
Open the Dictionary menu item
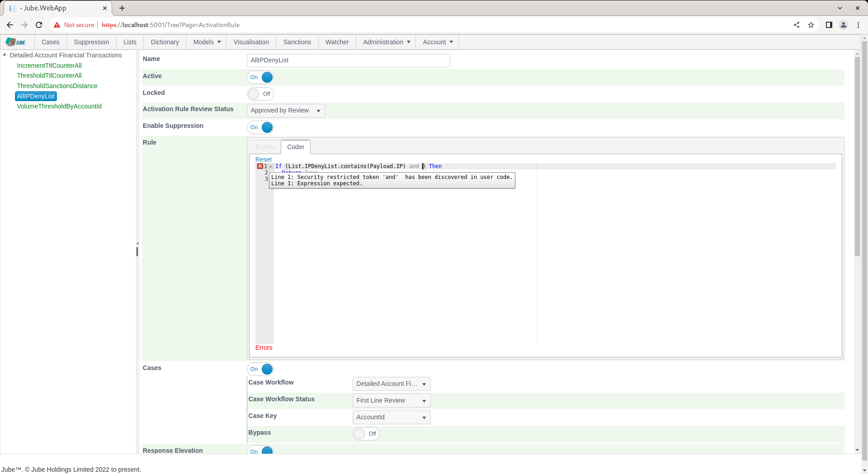[165, 42]
